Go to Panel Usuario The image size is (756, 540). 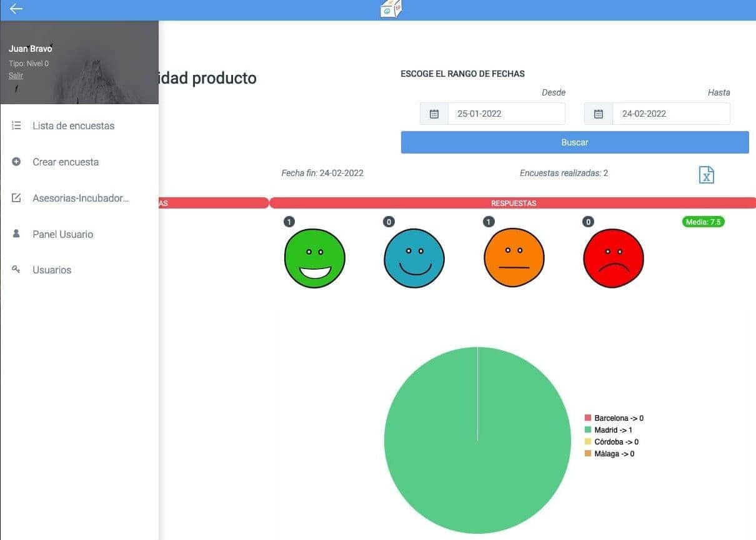coord(62,234)
